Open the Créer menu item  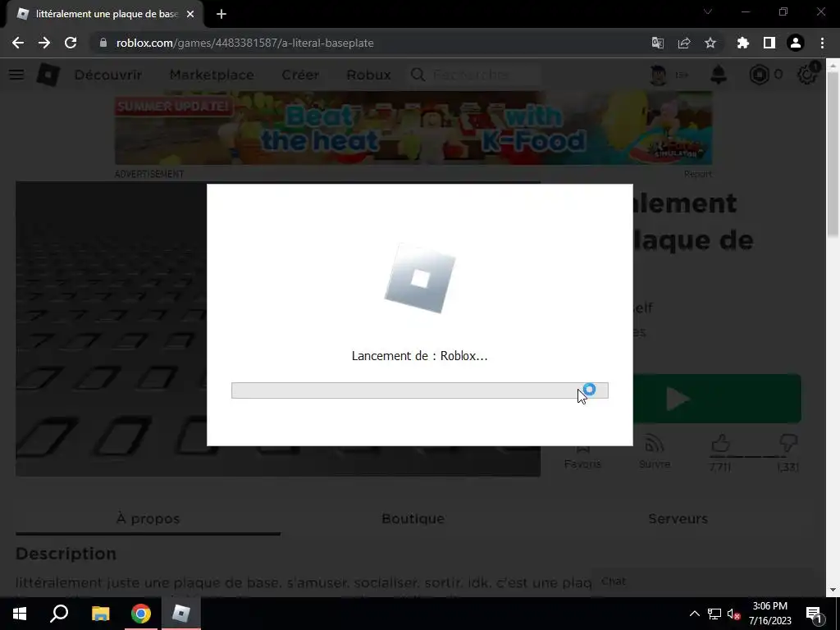tap(300, 75)
